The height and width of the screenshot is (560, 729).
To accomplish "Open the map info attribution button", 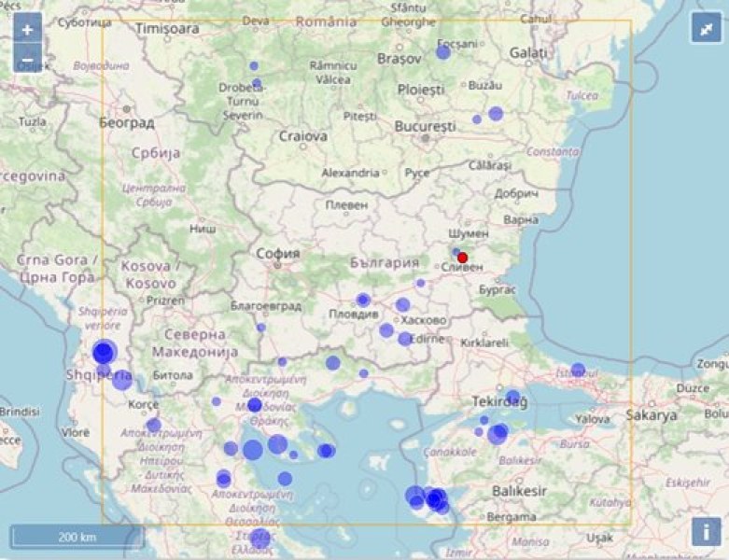I will pyautogui.click(x=706, y=532).
